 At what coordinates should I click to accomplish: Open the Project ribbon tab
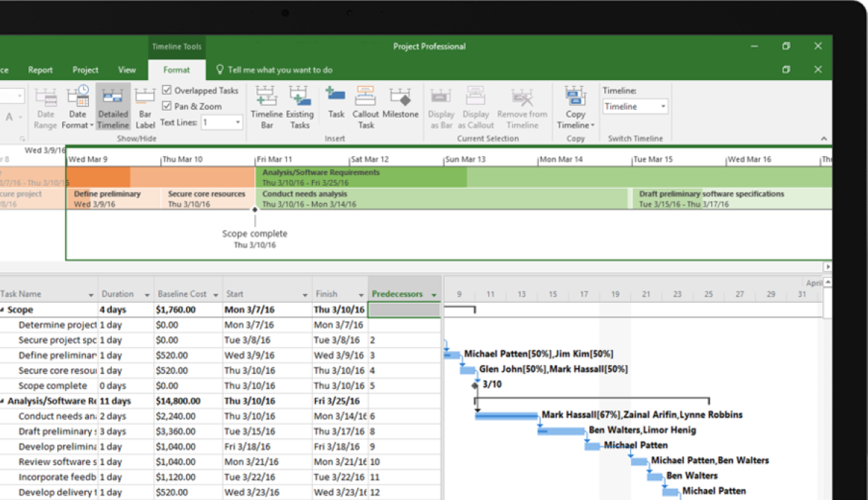85,70
